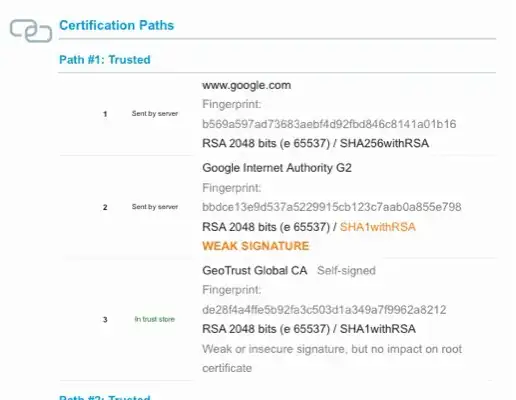Click the Fingerprint label under GeoTrust Global CA
Viewport: 516px width, 400px height.
(x=232, y=290)
